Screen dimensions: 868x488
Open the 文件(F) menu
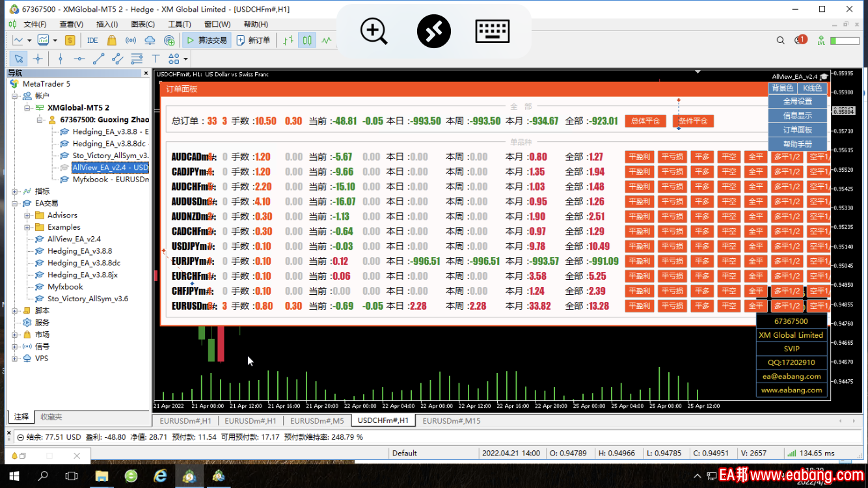34,24
